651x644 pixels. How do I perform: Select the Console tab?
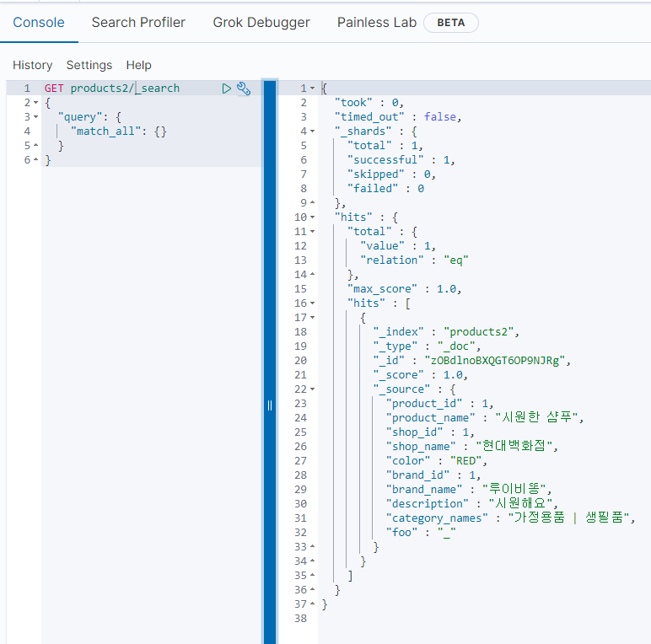(39, 23)
